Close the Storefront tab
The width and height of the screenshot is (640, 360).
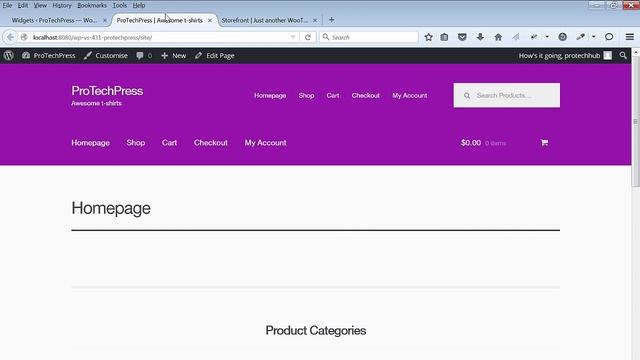(315, 20)
